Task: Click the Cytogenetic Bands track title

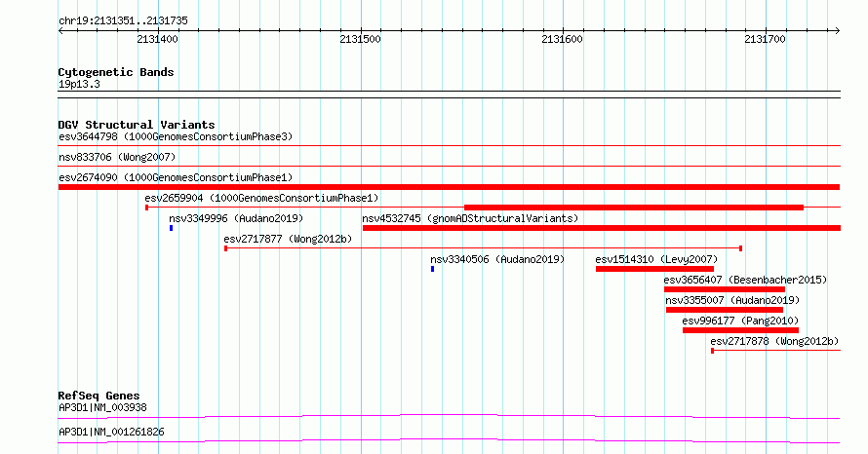Action: click(x=116, y=72)
